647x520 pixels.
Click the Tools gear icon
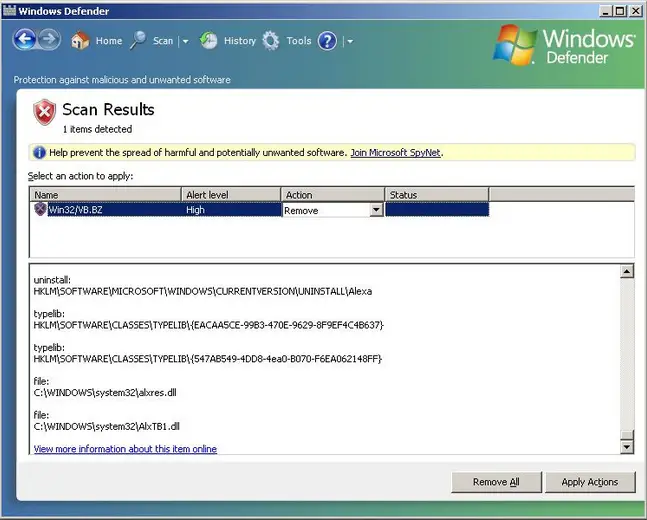[271, 41]
